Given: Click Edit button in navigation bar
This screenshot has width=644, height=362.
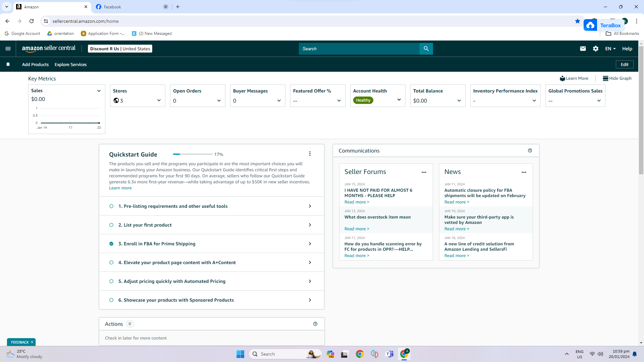Looking at the screenshot, I should (x=625, y=64).
